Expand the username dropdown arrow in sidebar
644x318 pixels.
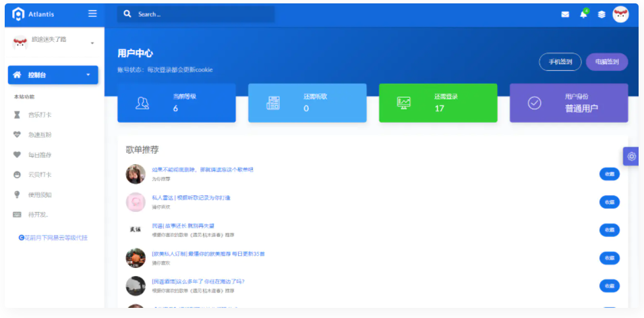[x=92, y=43]
